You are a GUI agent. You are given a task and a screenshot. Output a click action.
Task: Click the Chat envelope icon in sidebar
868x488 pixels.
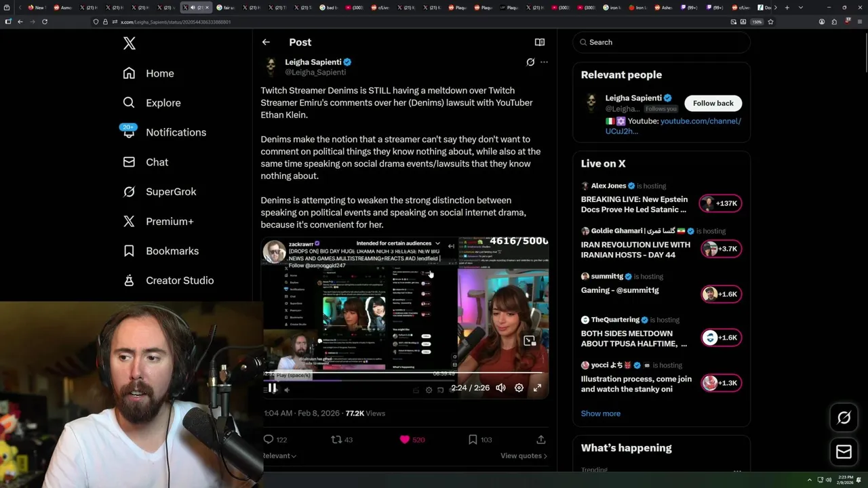click(x=129, y=162)
